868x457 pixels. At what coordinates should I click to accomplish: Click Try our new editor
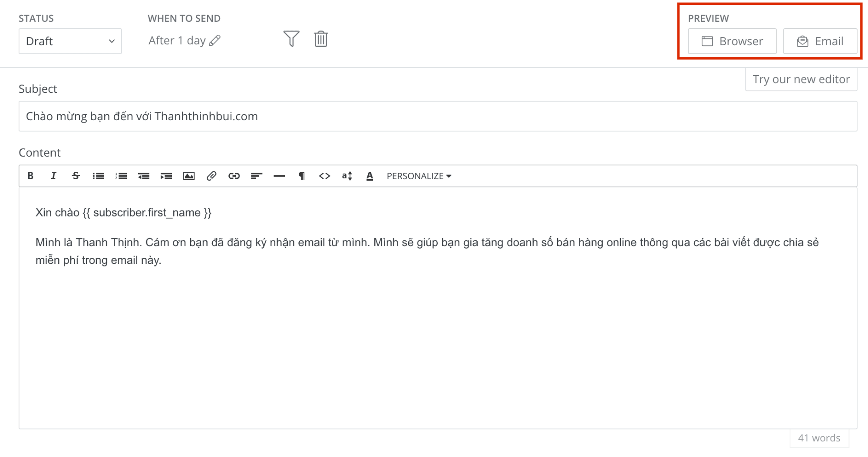[x=801, y=79]
